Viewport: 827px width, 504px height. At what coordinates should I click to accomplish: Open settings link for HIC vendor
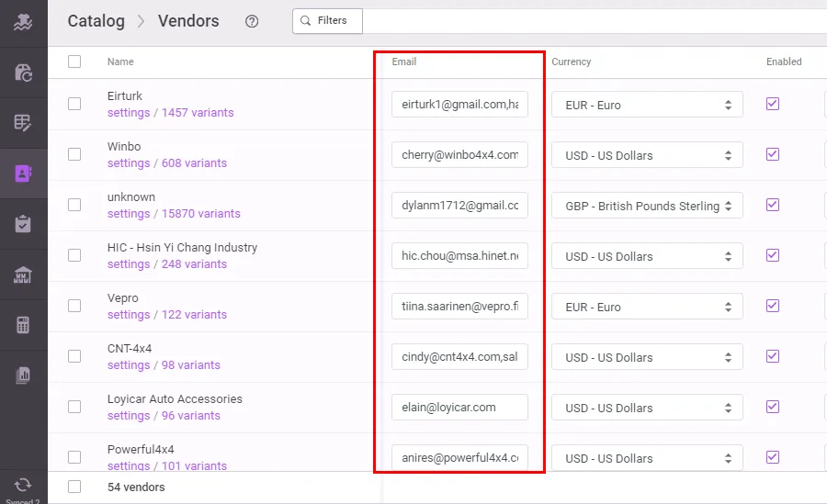click(129, 264)
